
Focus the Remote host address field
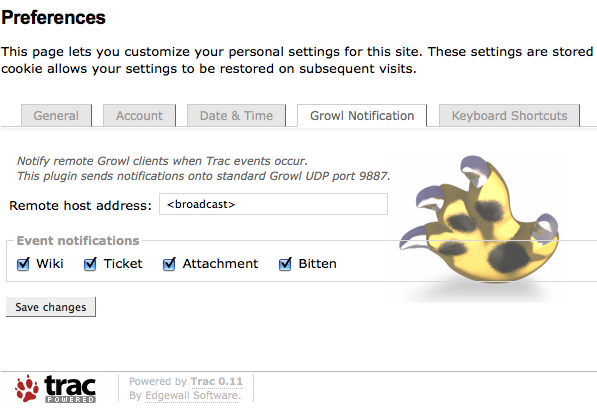coord(273,204)
